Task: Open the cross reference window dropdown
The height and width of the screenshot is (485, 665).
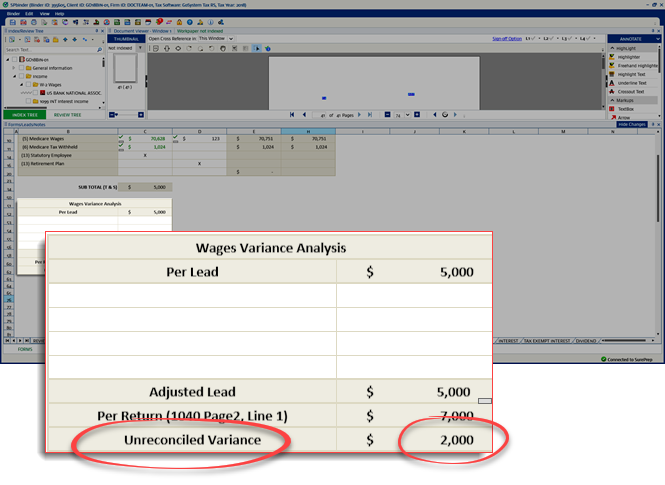Action: (231, 38)
